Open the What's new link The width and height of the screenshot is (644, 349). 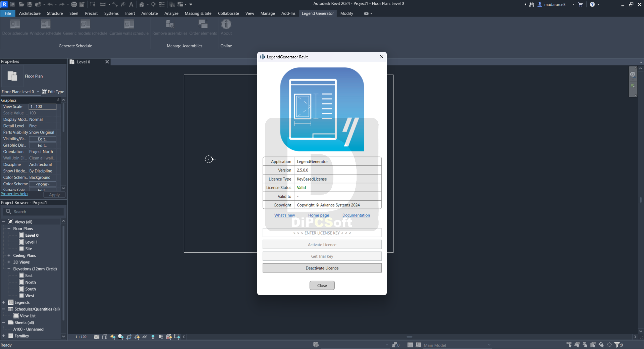point(284,215)
